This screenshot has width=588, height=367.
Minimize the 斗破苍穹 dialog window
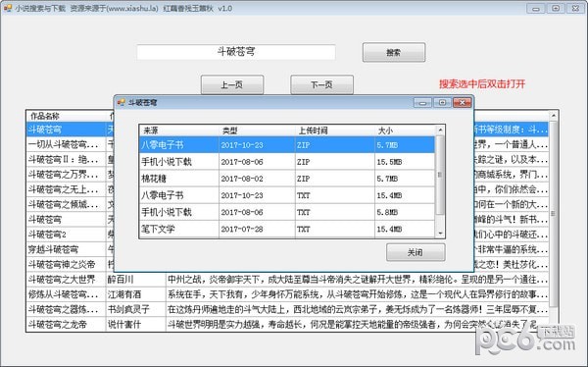pyautogui.click(x=422, y=103)
